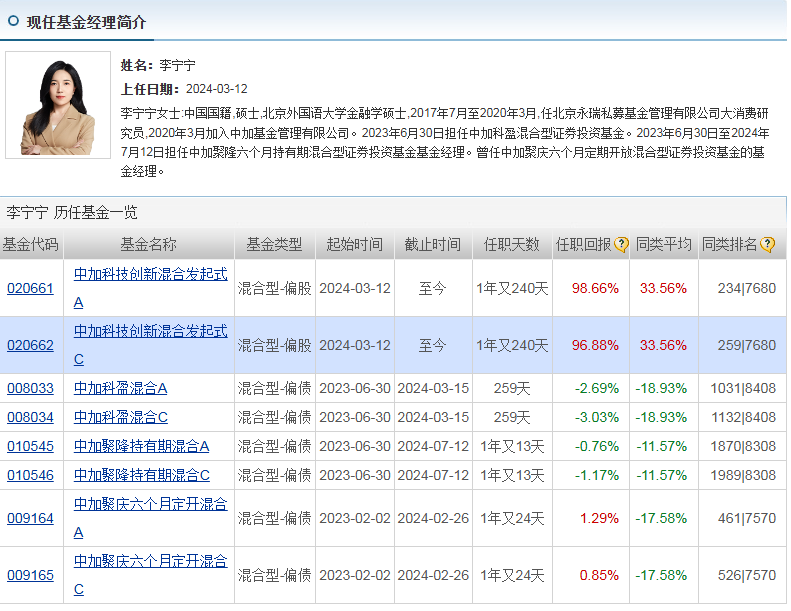Open 中加科技创新混合发起式 A fund name link
The width and height of the screenshot is (791, 611).
coord(150,288)
